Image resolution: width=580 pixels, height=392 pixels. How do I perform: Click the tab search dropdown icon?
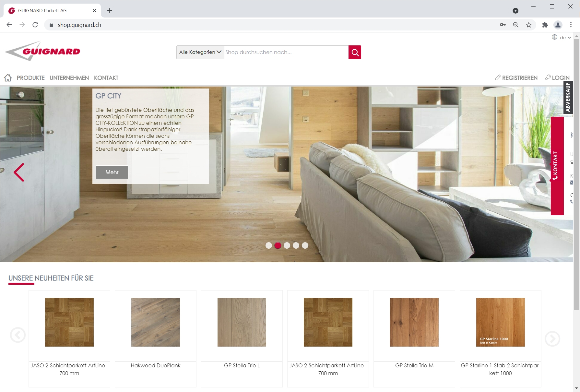515,11
